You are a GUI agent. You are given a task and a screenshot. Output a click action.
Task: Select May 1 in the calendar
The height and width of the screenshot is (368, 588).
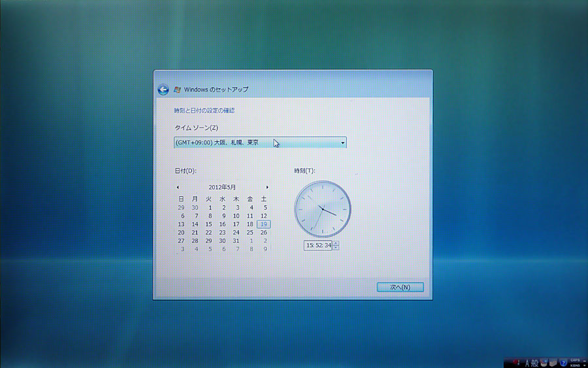[210, 208]
